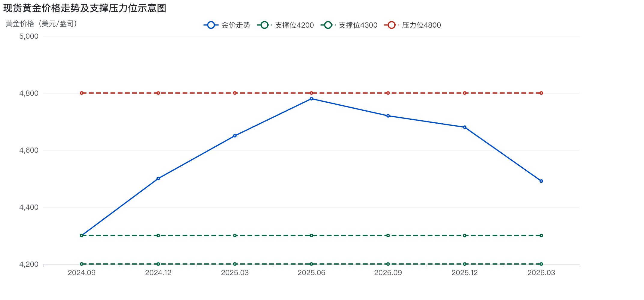The image size is (644, 300).
Task: Click the gold price point at 2025.06 peak
Action: coord(311,99)
